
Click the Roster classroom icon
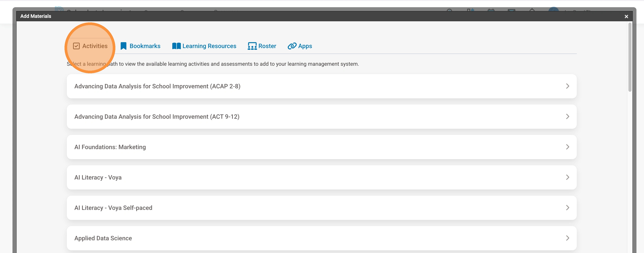[x=252, y=46]
